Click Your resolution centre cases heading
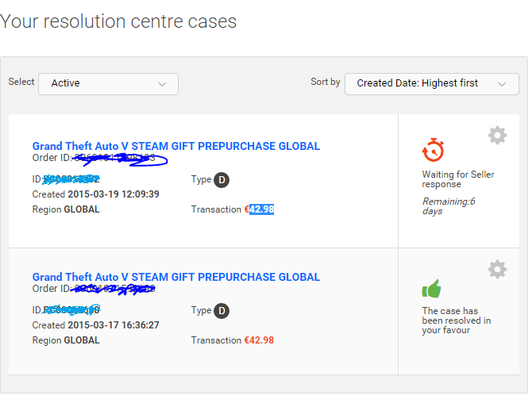This screenshot has width=532, height=403. 118,21
